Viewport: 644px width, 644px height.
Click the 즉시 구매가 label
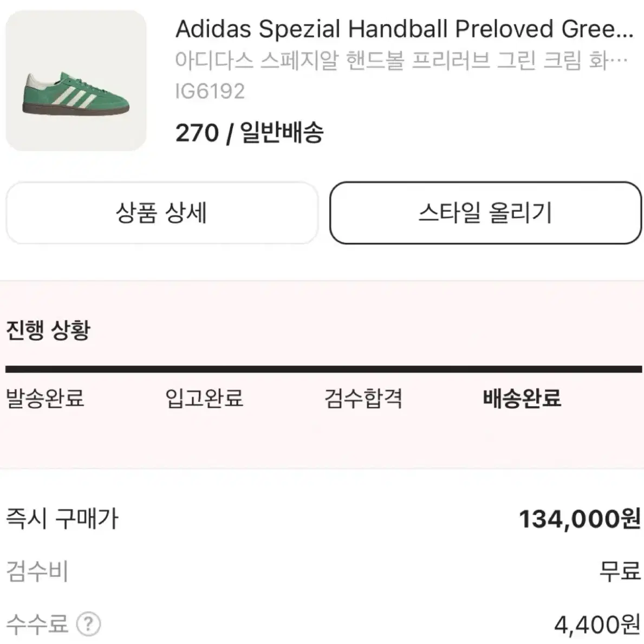click(x=62, y=519)
